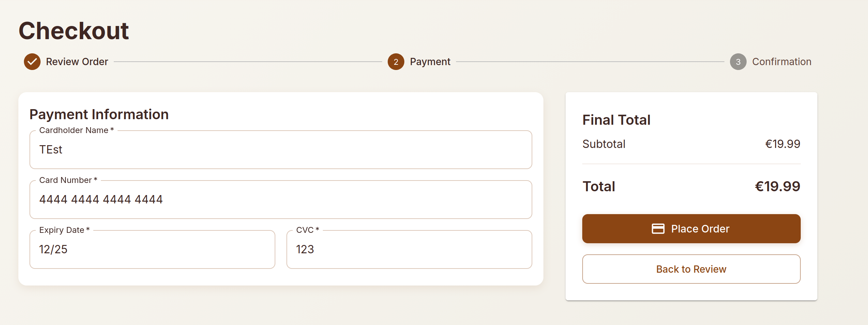
Task: Click the Confirmation step number 3 circle
Action: tap(738, 62)
